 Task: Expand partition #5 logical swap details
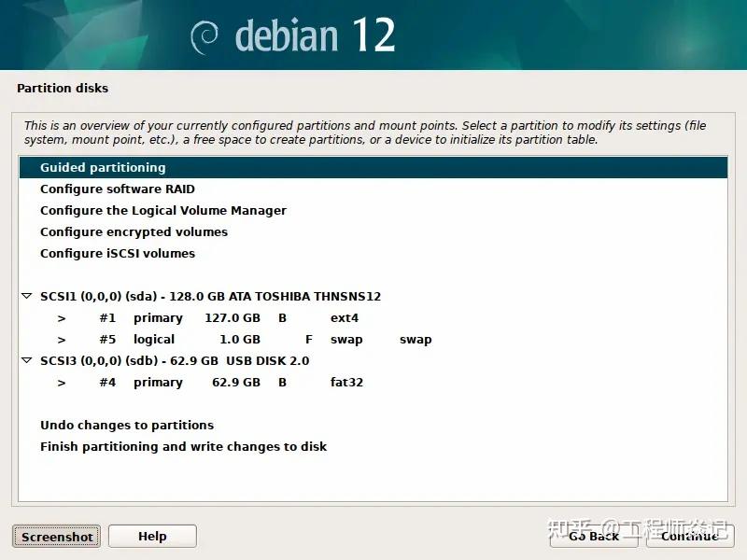point(60,339)
